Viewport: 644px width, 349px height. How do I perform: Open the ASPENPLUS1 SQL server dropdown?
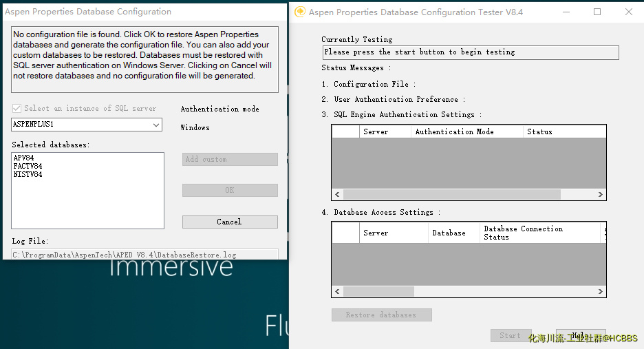156,125
